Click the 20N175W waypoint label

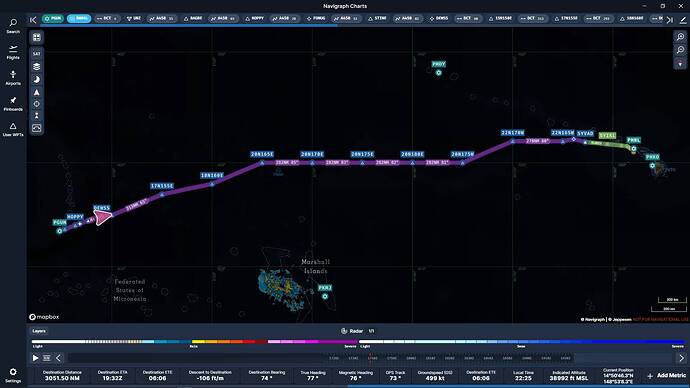[x=462, y=154]
